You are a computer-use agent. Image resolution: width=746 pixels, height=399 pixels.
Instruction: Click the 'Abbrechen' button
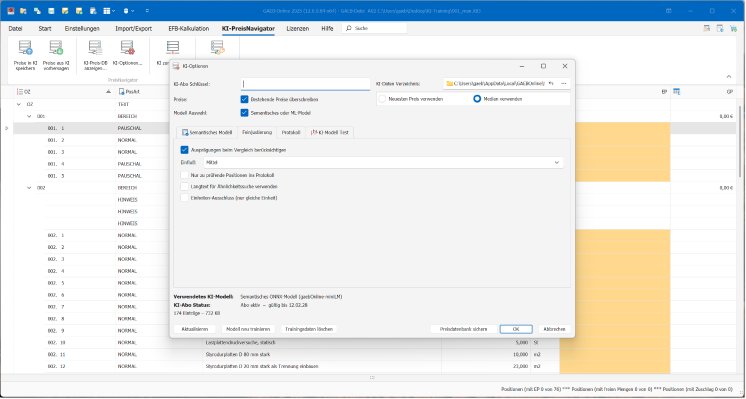click(x=554, y=329)
